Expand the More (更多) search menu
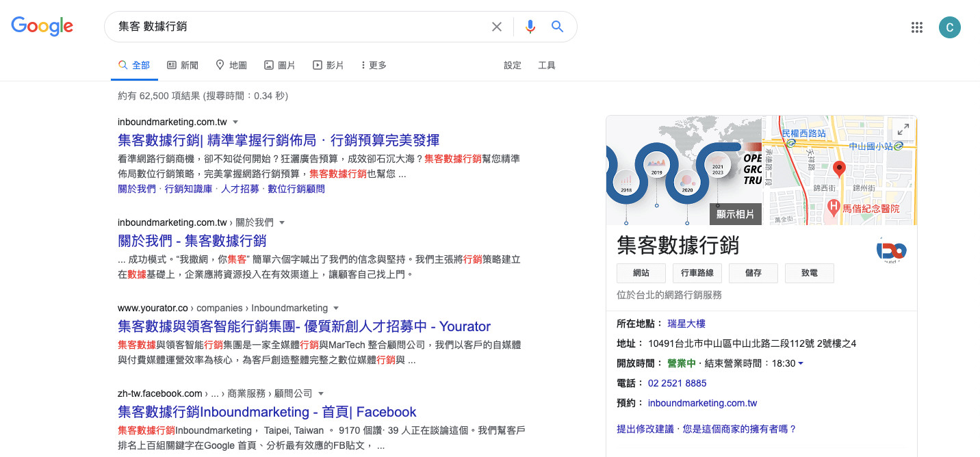The height and width of the screenshot is (457, 980). [374, 66]
